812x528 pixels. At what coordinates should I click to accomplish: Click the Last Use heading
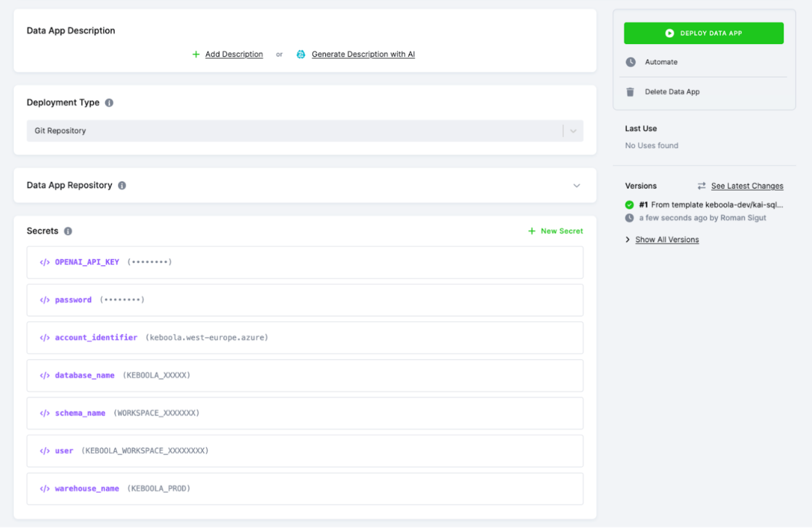[641, 129]
